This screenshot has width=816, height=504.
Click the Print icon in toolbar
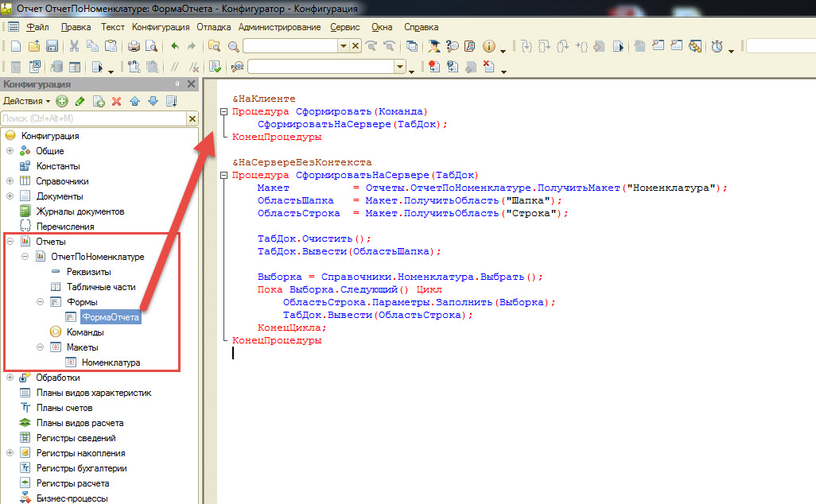pyautogui.click(x=134, y=46)
